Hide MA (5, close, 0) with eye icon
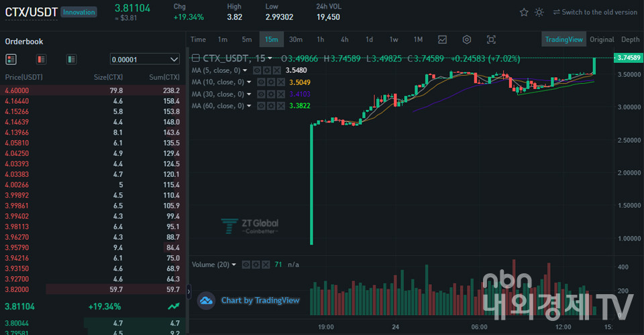This screenshot has width=644, height=335. [x=257, y=70]
